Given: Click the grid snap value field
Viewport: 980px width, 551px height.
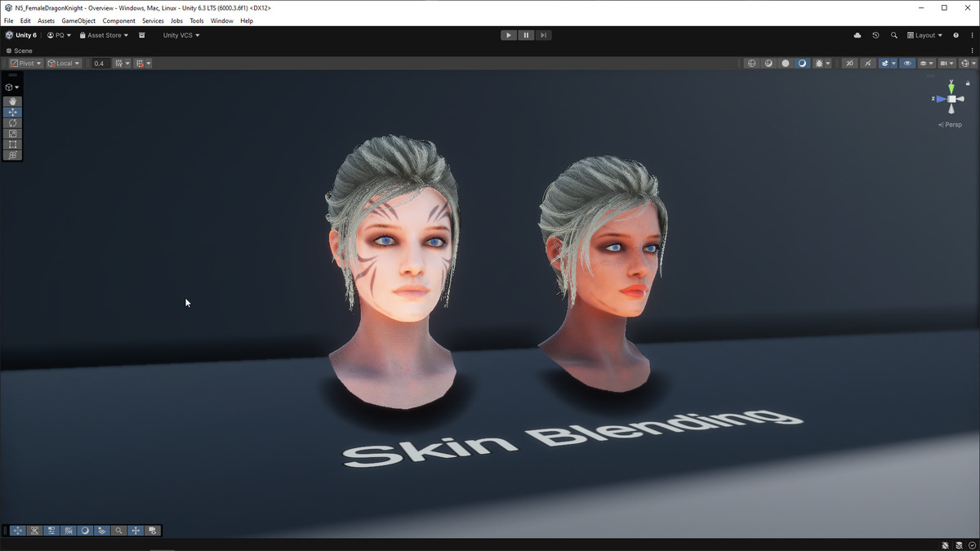Looking at the screenshot, I should [x=100, y=64].
